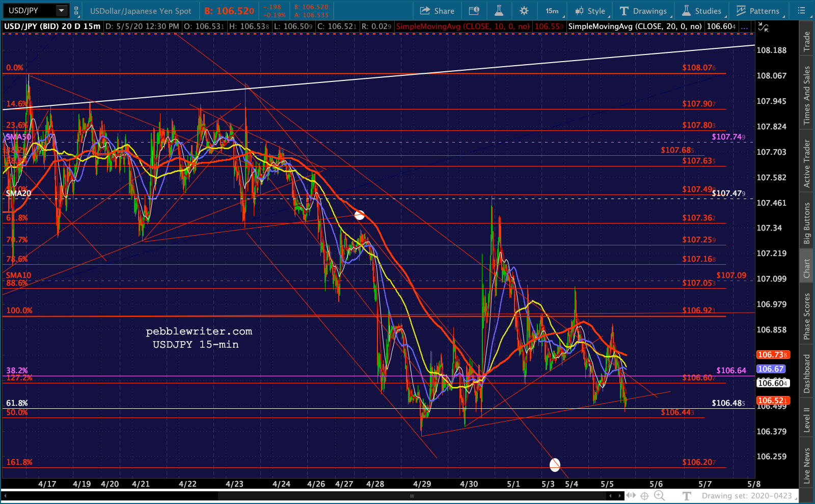Click the USDollar/Japanese Yen Spot description
This screenshot has width=815, height=504.
pos(141,11)
